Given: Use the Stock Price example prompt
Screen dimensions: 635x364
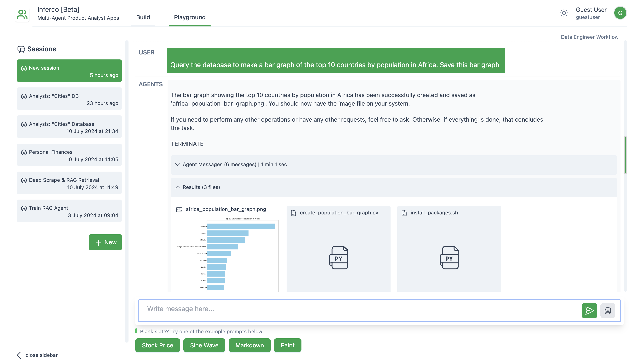Looking at the screenshot, I should coord(157,345).
